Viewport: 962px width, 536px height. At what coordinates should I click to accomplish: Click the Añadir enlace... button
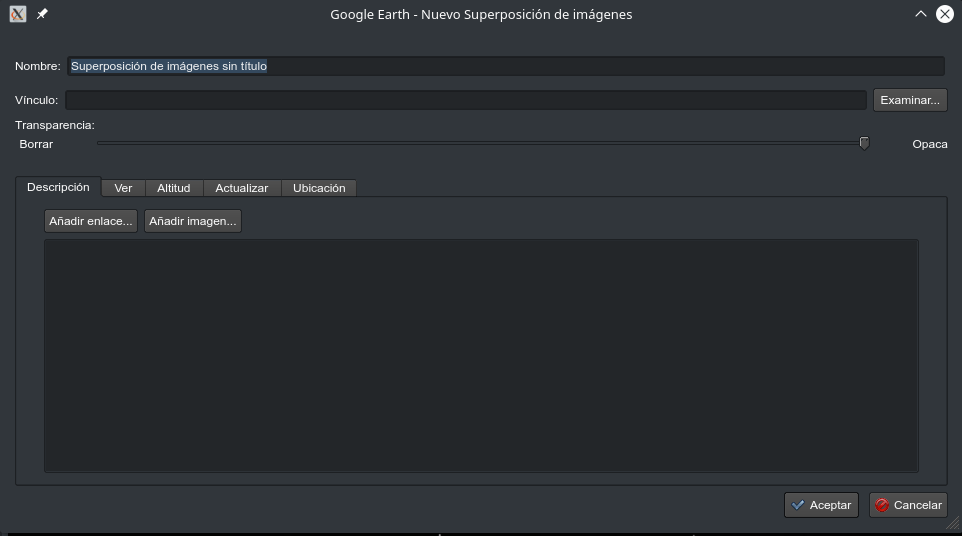[91, 221]
